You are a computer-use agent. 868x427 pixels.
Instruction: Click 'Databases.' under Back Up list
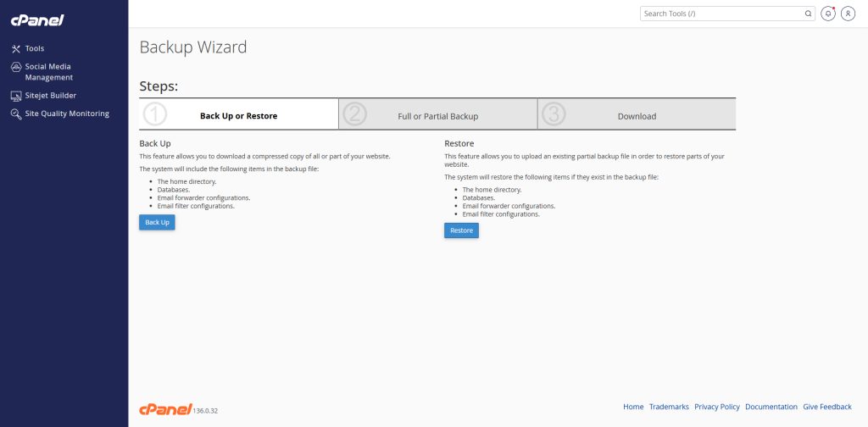click(173, 190)
